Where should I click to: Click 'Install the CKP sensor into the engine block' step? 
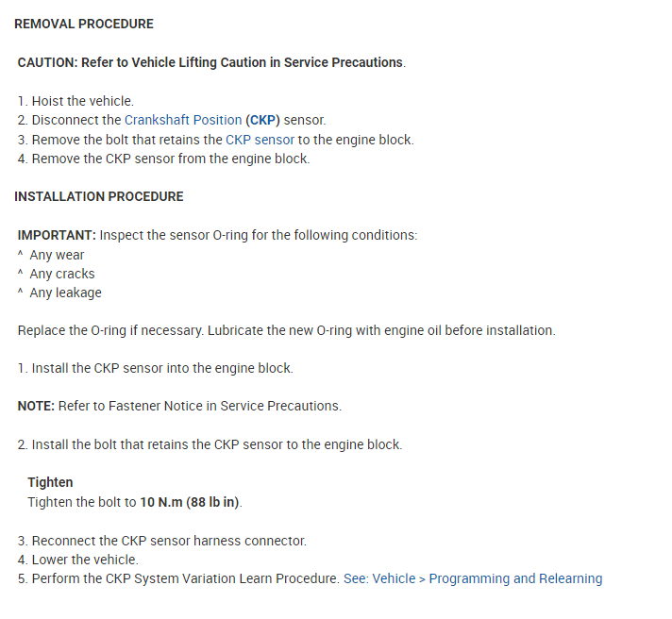161,368
